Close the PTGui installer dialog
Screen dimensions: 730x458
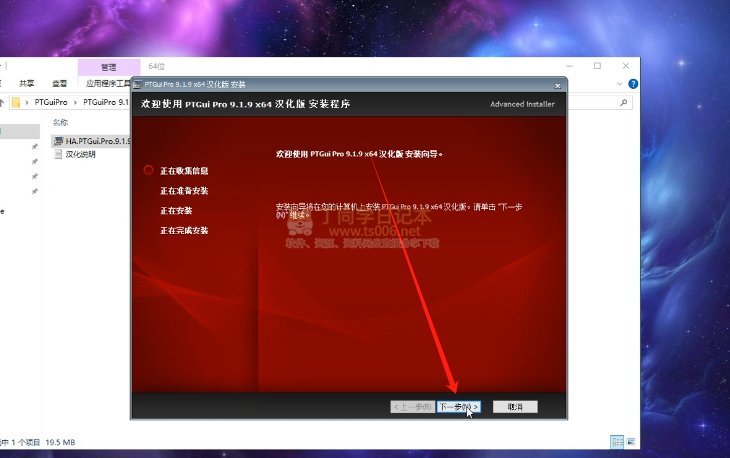tap(557, 85)
